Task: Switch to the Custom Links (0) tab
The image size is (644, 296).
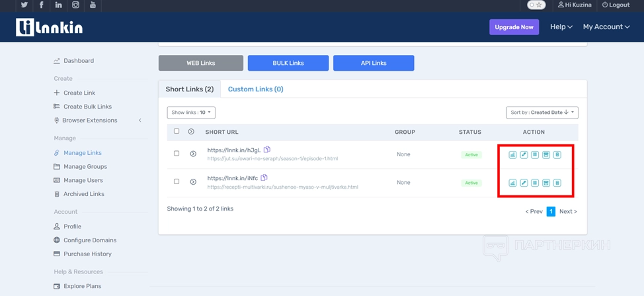Action: (255, 89)
